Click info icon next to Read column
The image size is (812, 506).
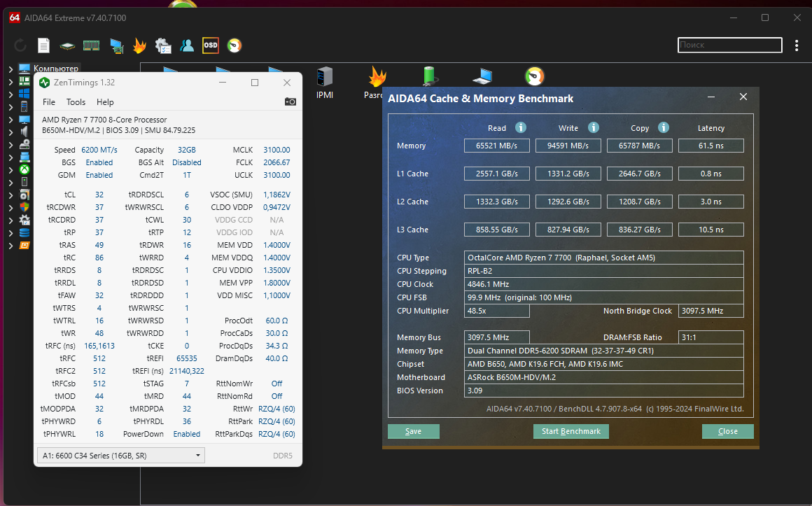521,127
